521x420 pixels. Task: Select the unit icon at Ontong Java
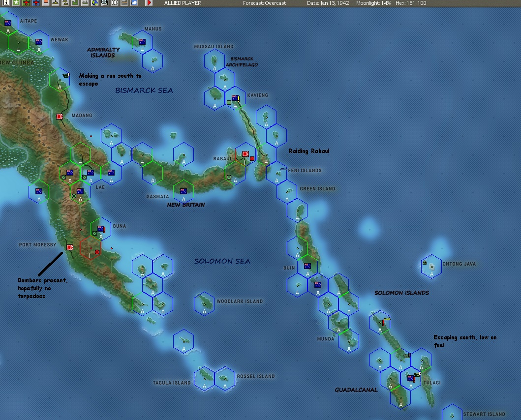[x=425, y=263]
